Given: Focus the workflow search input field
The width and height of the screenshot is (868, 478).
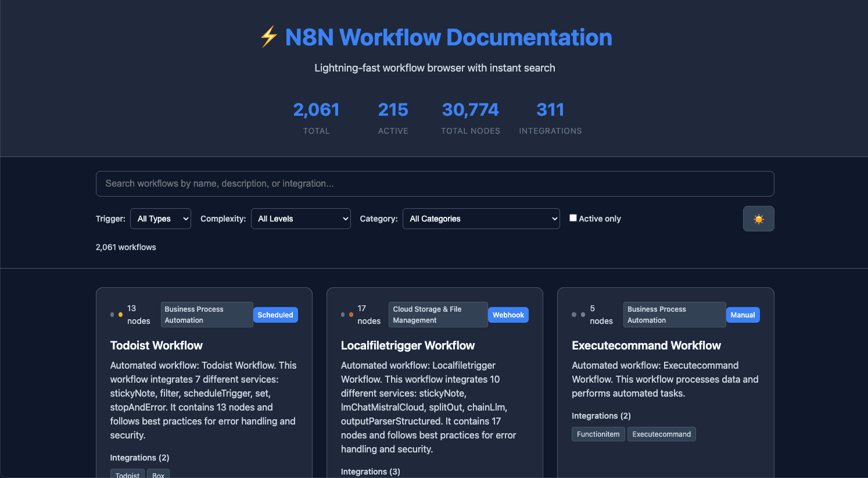Looking at the screenshot, I should (x=435, y=184).
